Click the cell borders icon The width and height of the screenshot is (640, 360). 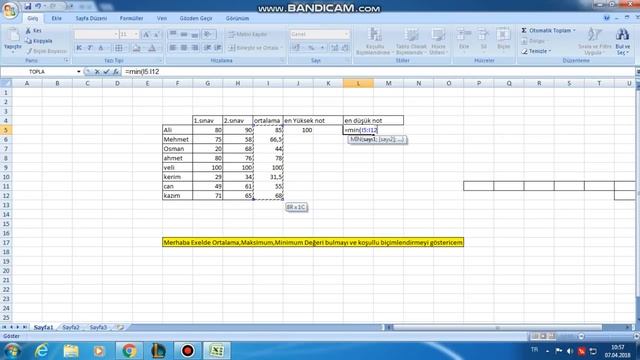tap(118, 48)
